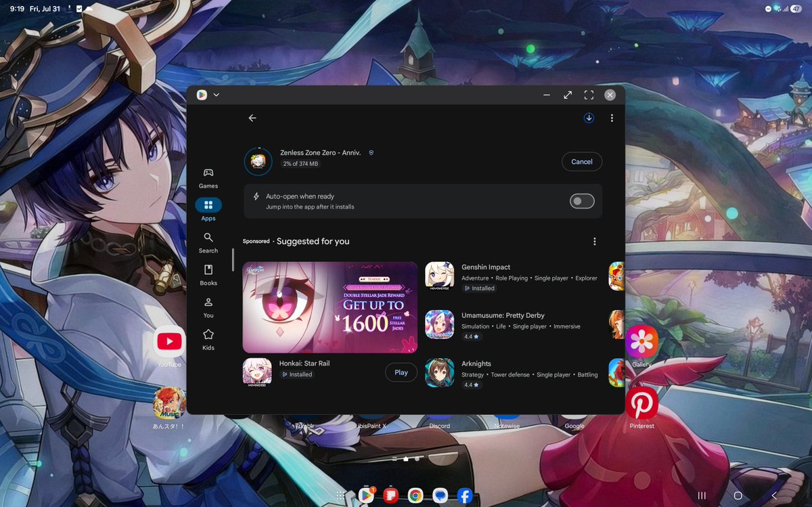This screenshot has width=812, height=507.
Task: Open Play Store from the taskbar
Action: (365, 495)
